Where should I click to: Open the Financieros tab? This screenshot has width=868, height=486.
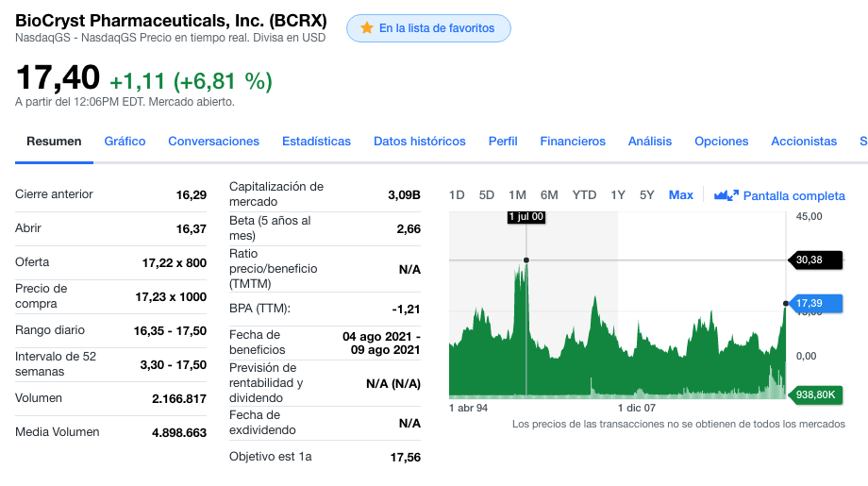coord(573,142)
